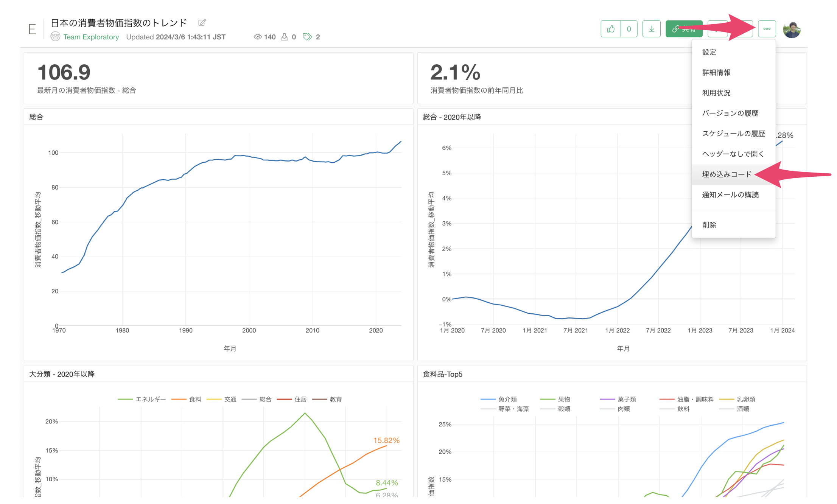The image size is (837, 504).
Task: Click the green 共有 share button
Action: click(684, 29)
